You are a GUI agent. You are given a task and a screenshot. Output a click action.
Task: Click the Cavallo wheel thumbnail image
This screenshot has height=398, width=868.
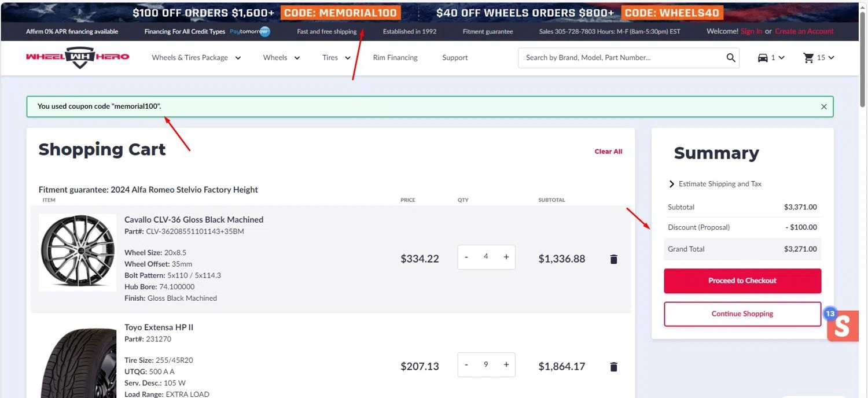pyautogui.click(x=78, y=253)
